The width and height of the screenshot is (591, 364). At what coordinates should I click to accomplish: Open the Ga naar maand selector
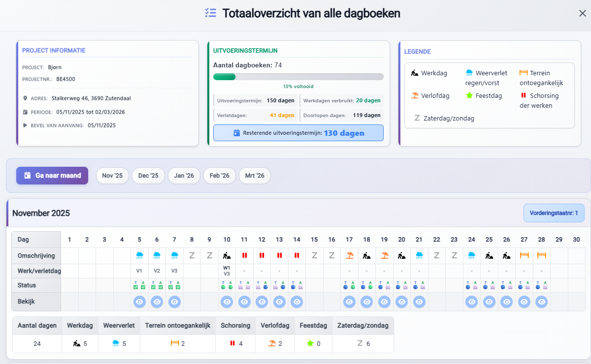pyautogui.click(x=52, y=175)
